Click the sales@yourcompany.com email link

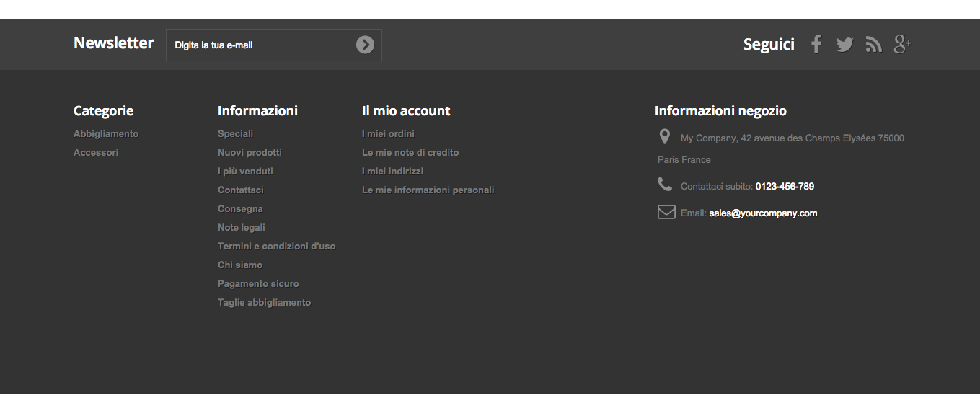[x=763, y=213]
